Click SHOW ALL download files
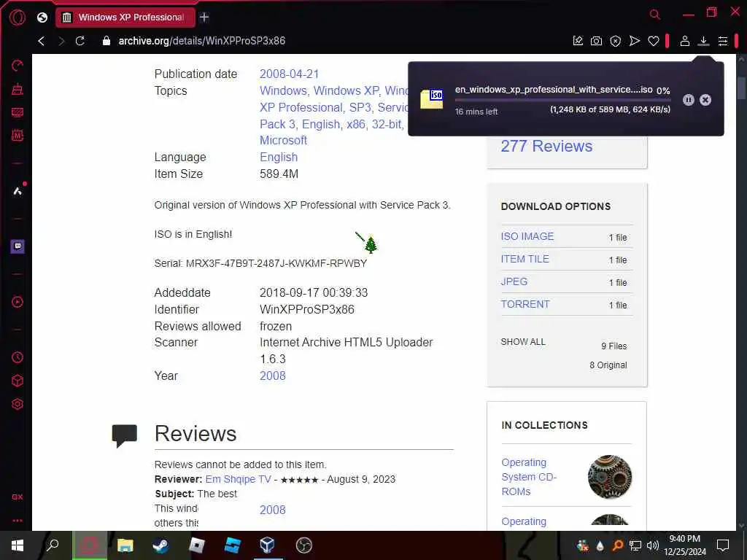The height and width of the screenshot is (560, 747). pyautogui.click(x=523, y=342)
